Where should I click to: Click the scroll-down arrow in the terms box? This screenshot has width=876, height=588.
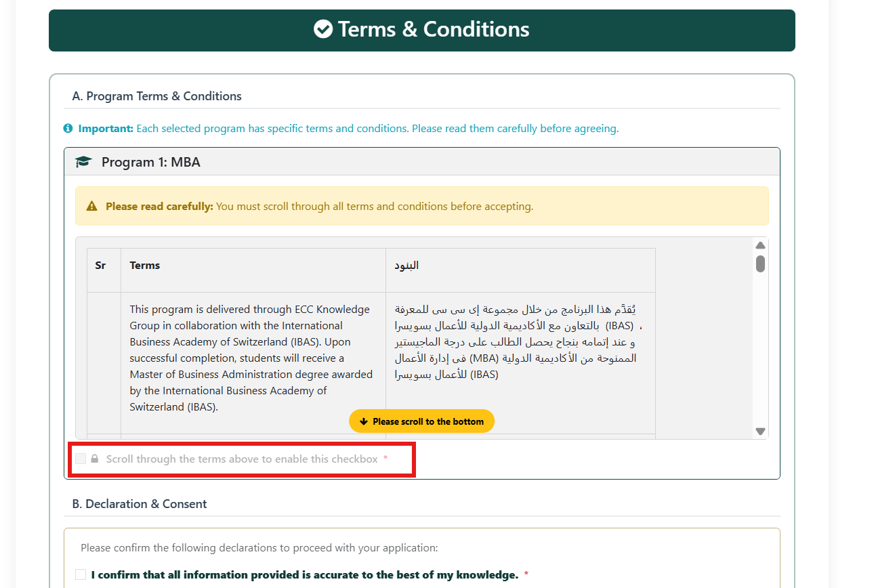[x=760, y=431]
